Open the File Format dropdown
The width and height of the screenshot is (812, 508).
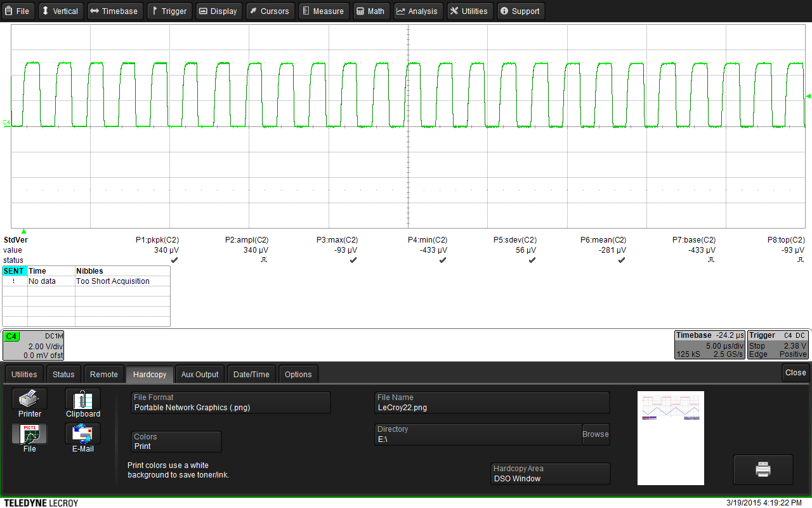coord(231,403)
